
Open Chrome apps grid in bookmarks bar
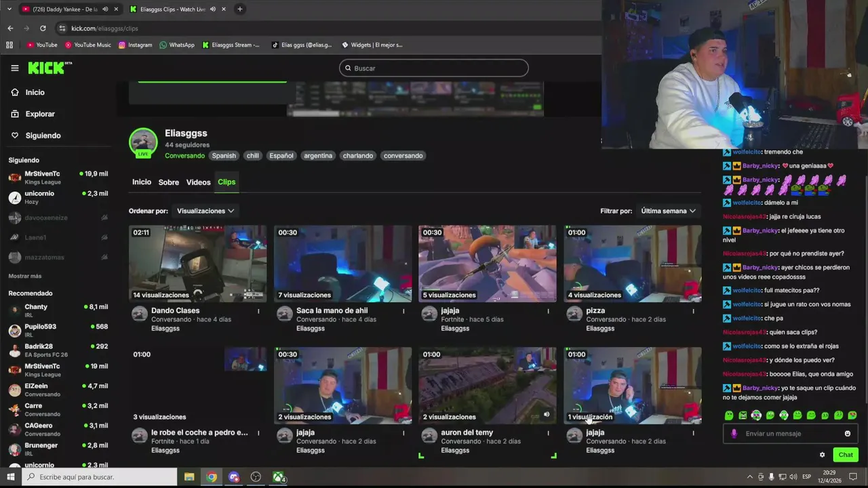tap(9, 45)
